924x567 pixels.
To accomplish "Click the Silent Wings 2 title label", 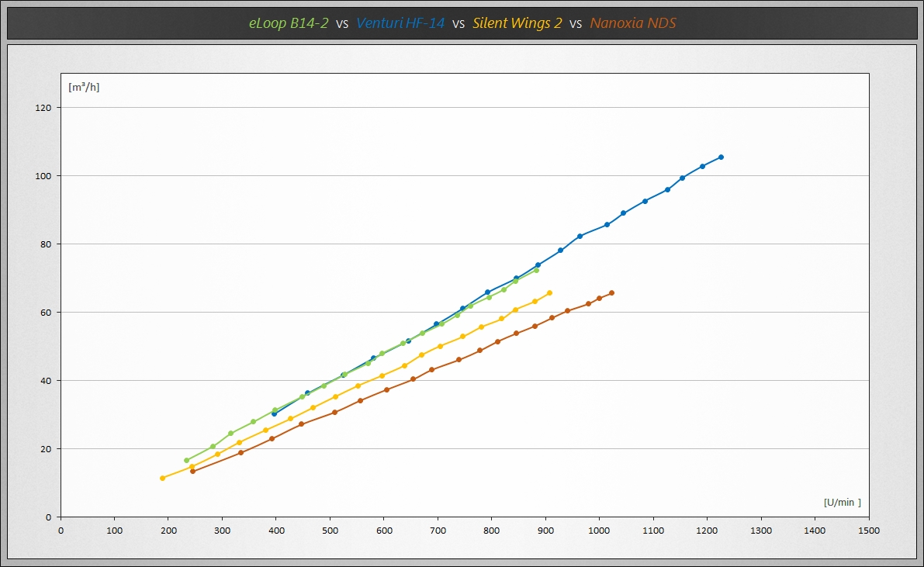I will [x=517, y=23].
